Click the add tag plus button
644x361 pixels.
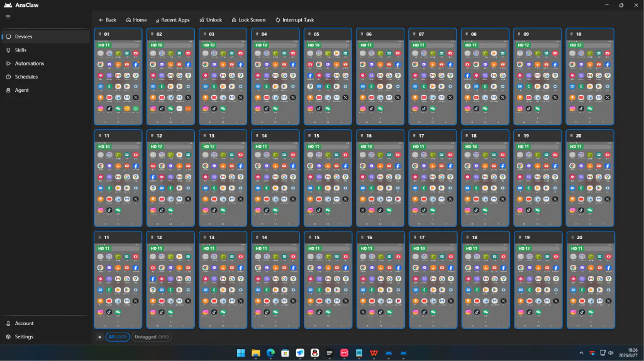tap(99, 336)
